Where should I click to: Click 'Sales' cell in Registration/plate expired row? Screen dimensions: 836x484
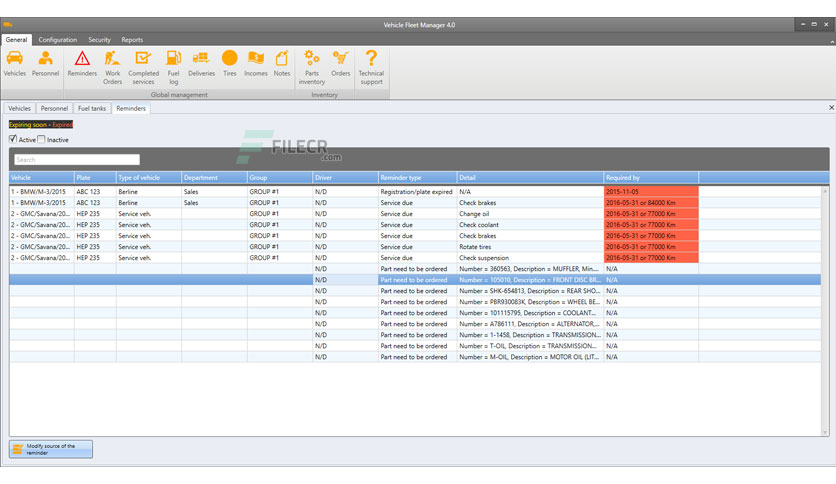pos(214,191)
